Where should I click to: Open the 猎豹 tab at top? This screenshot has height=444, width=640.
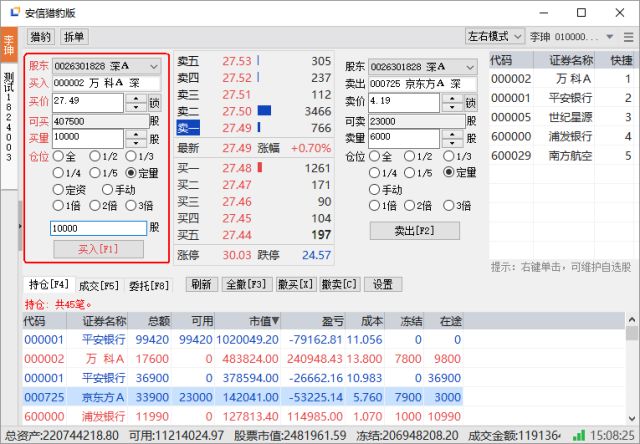[40, 37]
